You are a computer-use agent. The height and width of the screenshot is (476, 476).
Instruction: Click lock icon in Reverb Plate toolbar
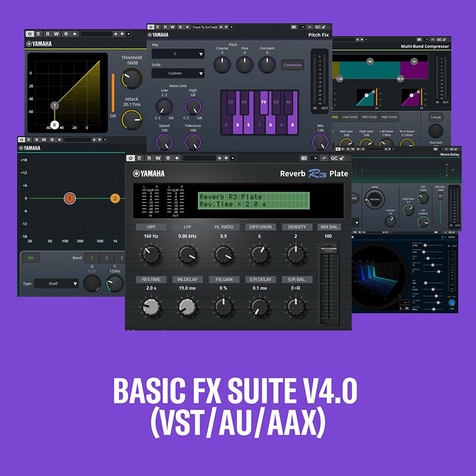[x=342, y=158]
